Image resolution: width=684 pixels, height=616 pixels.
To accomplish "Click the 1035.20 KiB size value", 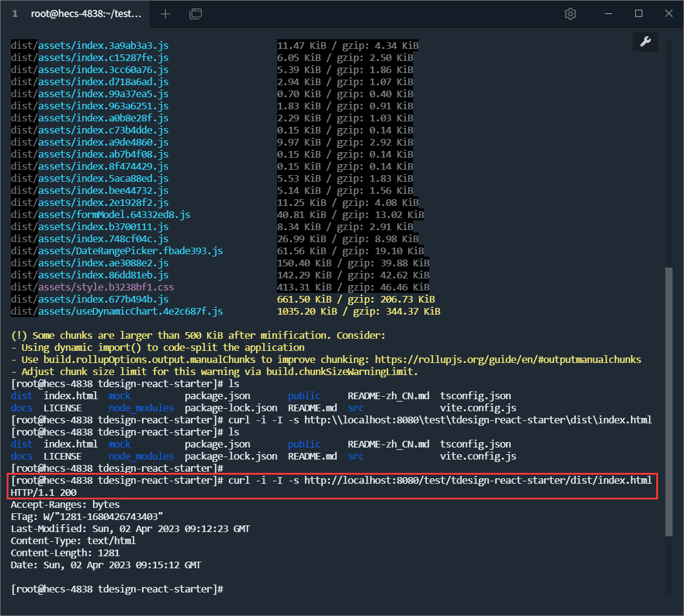I will click(x=307, y=311).
